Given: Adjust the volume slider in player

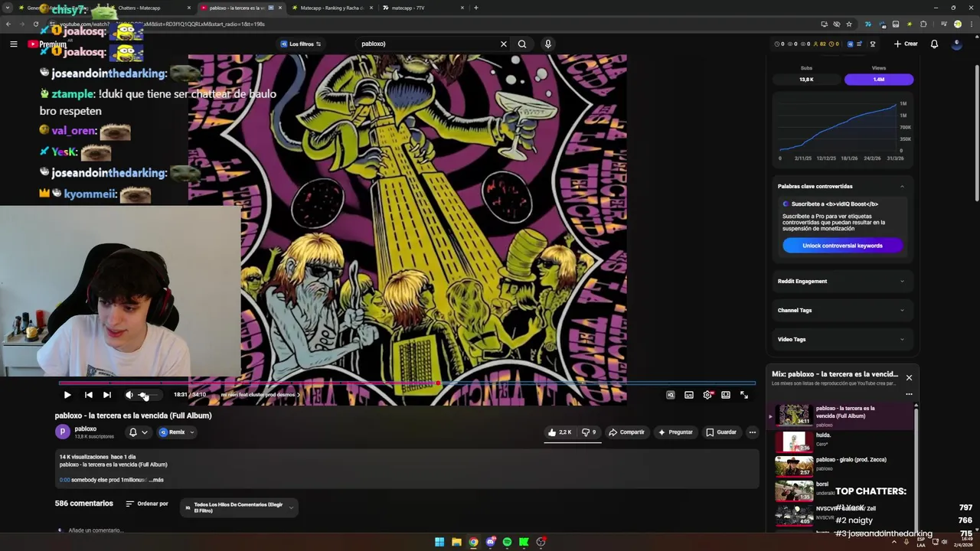Looking at the screenshot, I should tap(149, 395).
